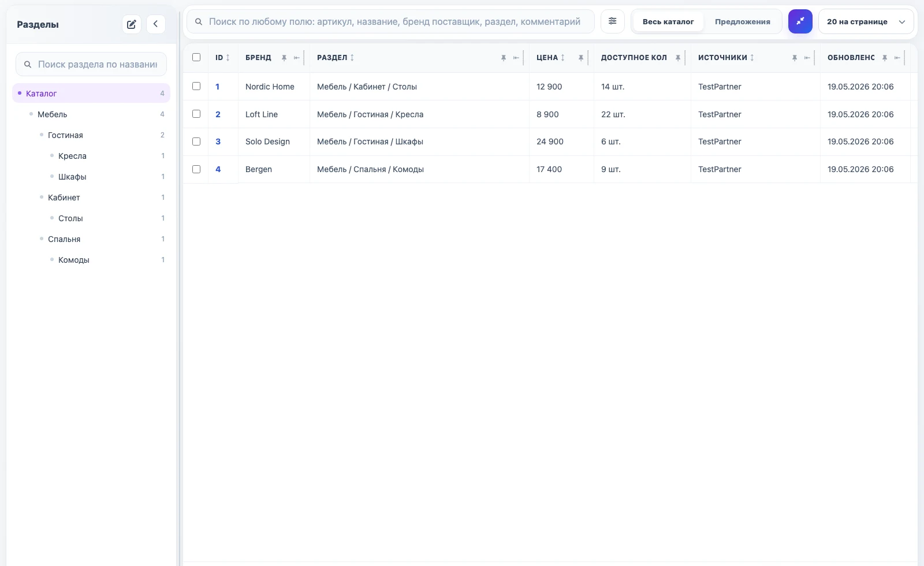
Task: Autosize the Бренд column width icon
Action: [x=297, y=58]
